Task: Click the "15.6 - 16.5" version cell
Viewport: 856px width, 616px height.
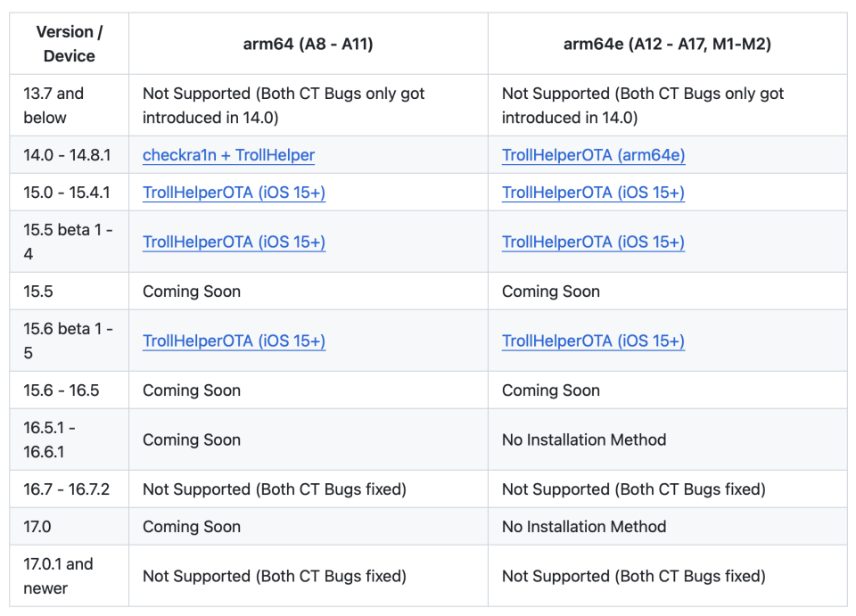Action: click(x=62, y=390)
